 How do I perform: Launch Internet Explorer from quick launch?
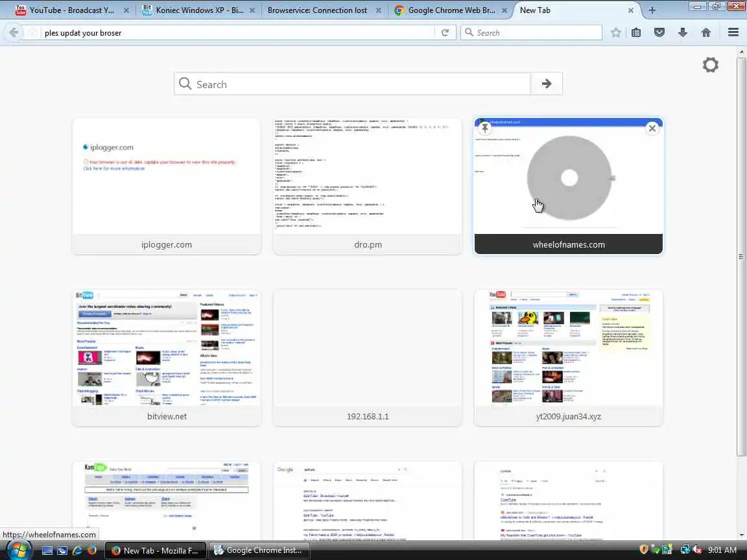pos(77,550)
